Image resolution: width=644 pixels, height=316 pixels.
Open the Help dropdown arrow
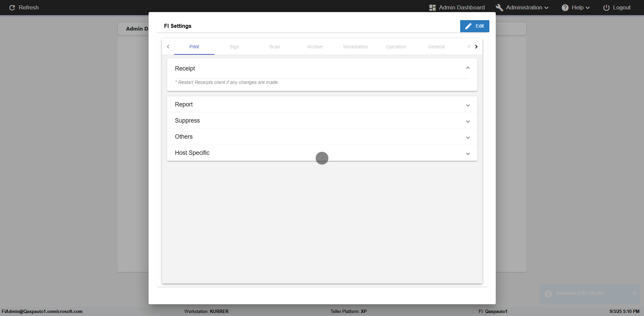[588, 8]
